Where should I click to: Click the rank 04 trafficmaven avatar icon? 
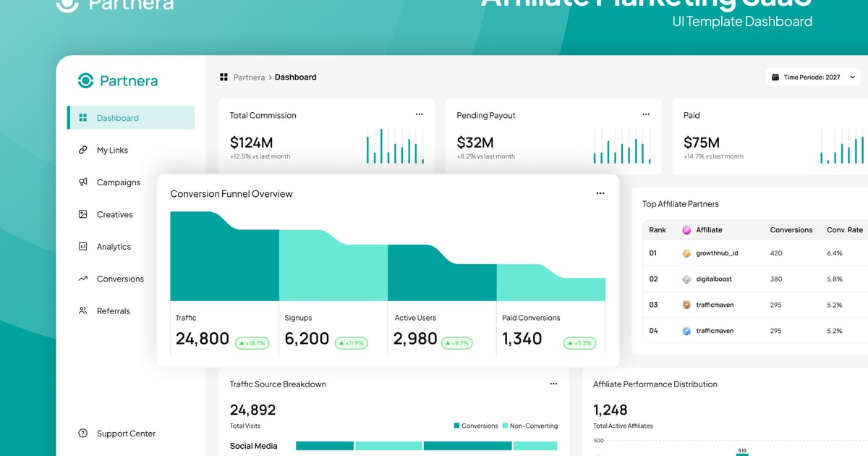686,331
